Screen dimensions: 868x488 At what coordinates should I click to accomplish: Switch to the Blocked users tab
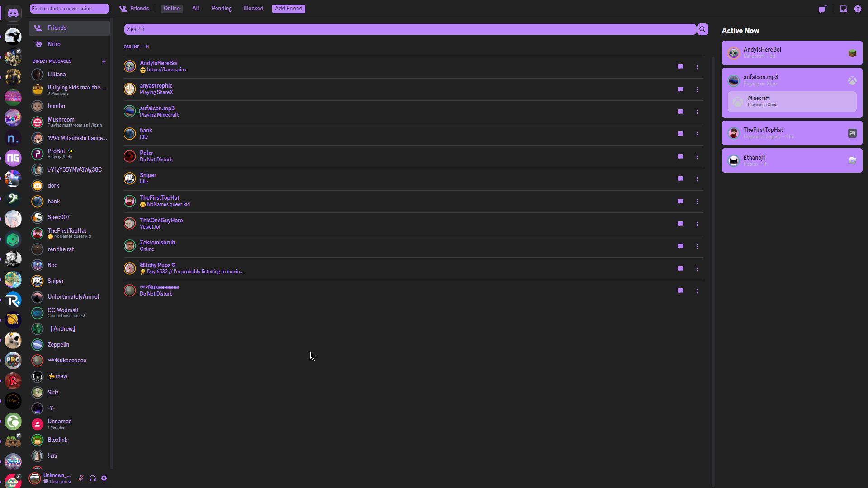253,8
